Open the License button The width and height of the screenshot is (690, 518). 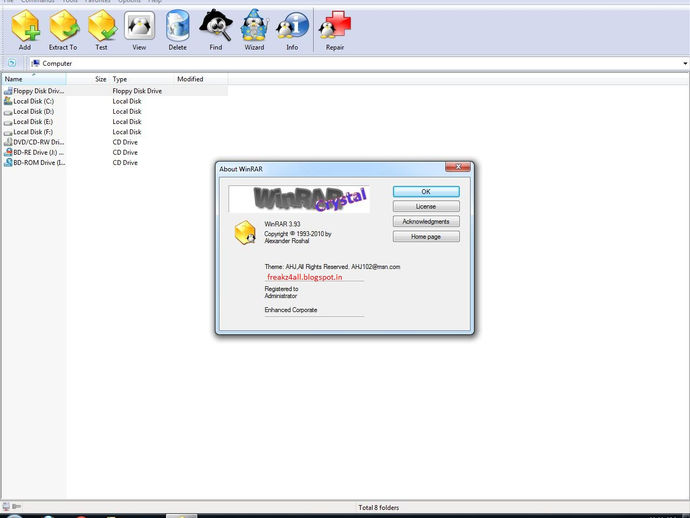[426, 206]
